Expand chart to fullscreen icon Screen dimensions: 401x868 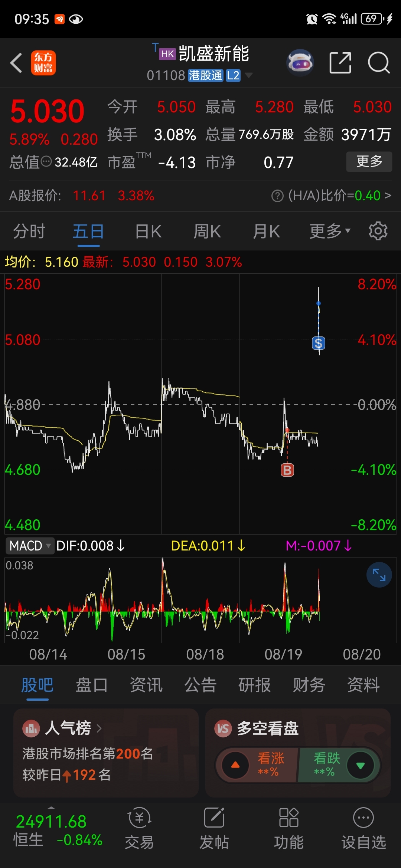pos(379,575)
